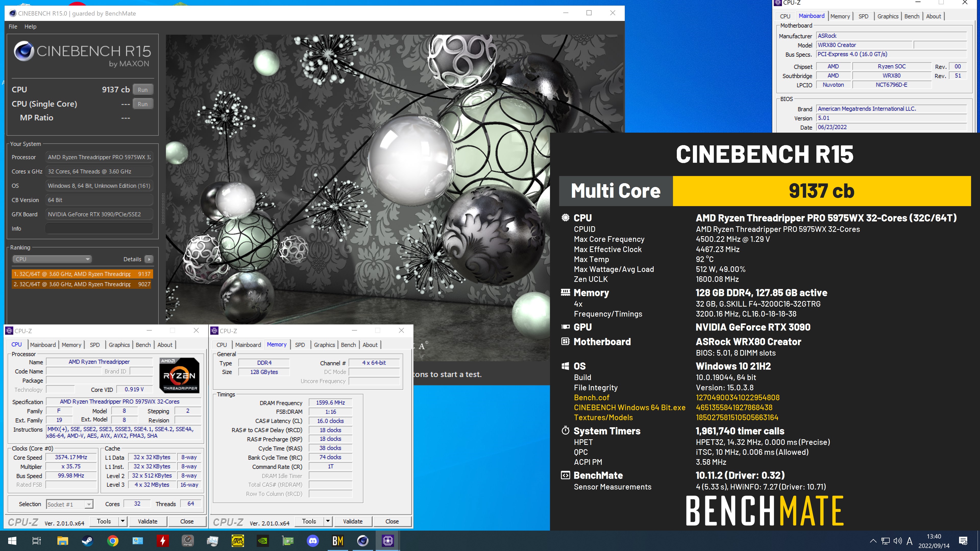Viewport: 980px width, 551px height.
Task: Open Discord from the taskbar
Action: pos(313,541)
